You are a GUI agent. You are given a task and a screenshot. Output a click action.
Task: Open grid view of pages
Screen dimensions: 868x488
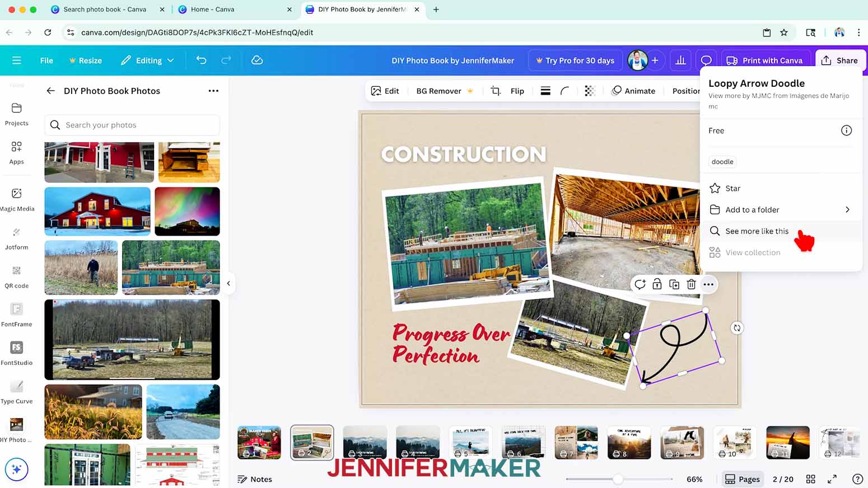click(810, 479)
